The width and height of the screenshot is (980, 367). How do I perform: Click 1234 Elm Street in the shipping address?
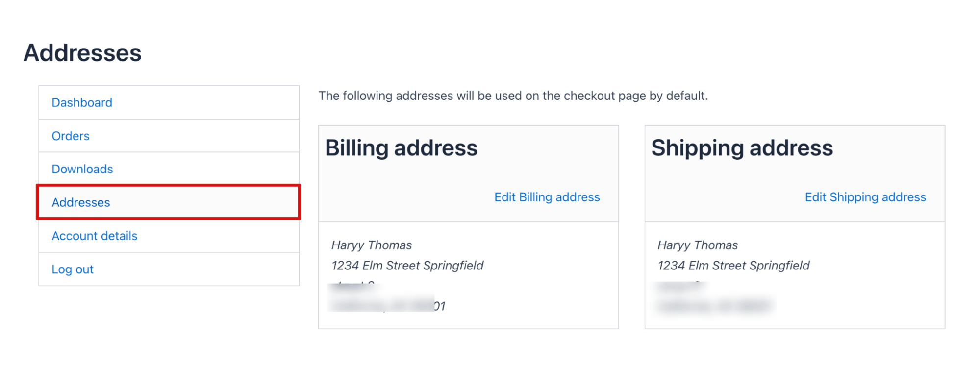click(733, 266)
